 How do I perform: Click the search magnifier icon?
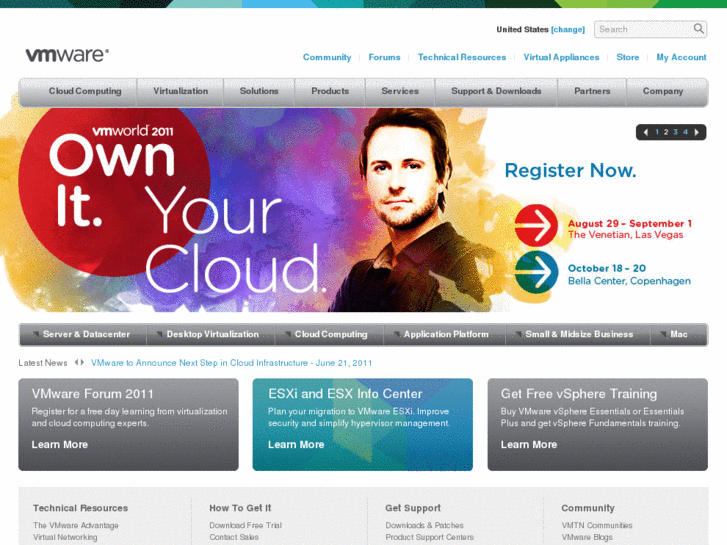[x=698, y=29]
